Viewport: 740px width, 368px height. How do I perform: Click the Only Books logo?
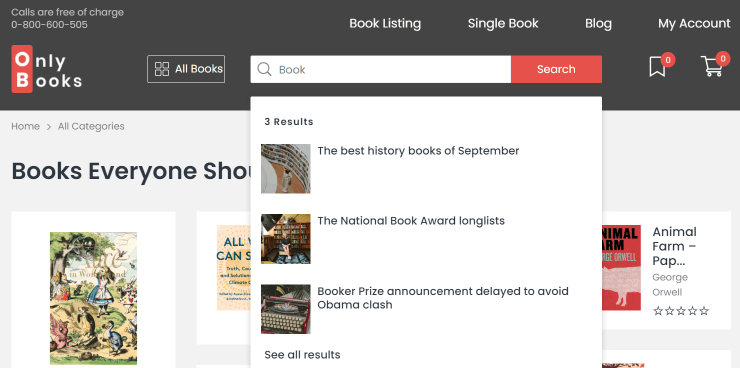click(47, 69)
